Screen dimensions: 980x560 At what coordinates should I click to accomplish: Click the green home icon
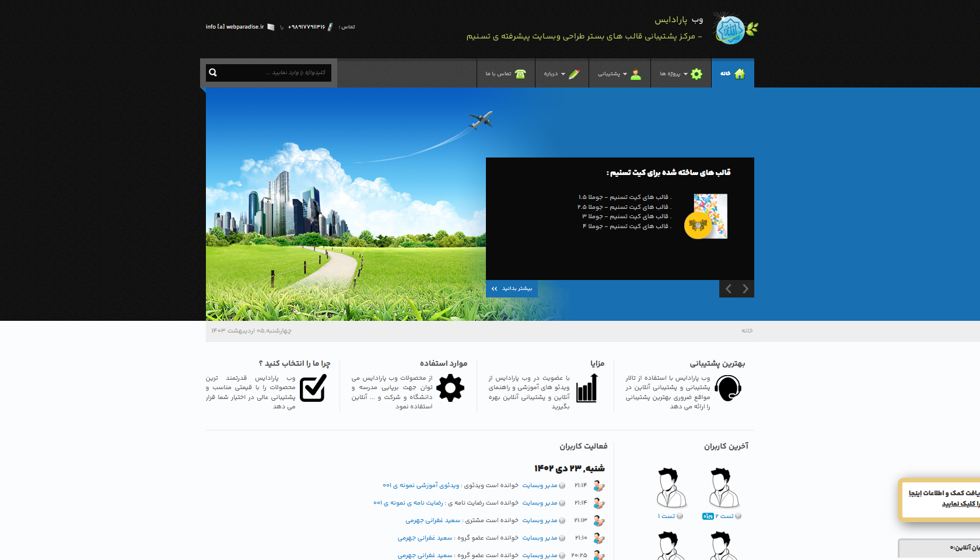[740, 73]
